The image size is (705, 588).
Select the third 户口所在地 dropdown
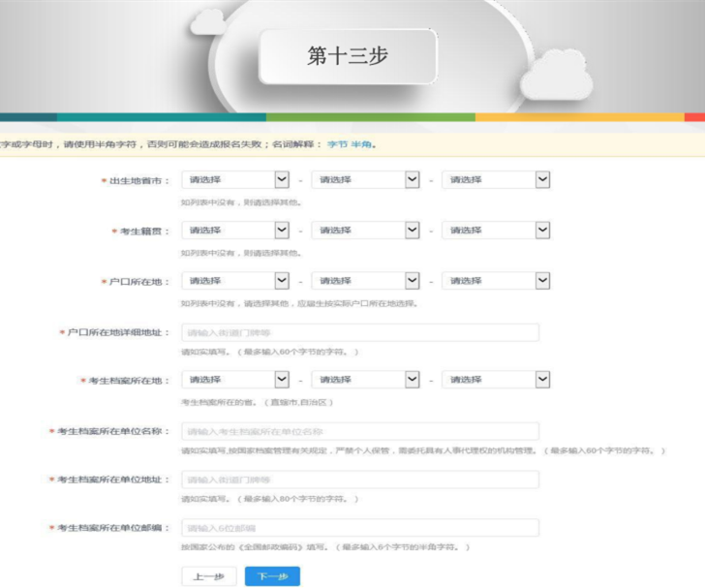coord(495,281)
